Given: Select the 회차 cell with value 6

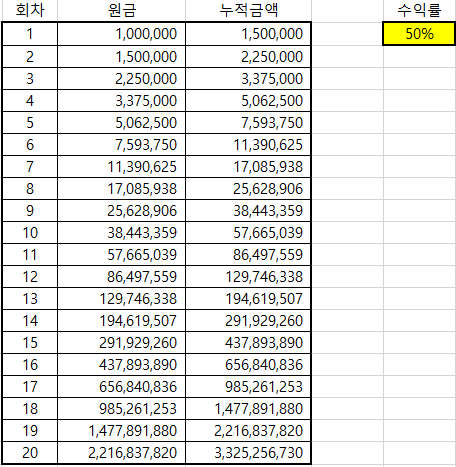Looking at the screenshot, I should tap(30, 145).
